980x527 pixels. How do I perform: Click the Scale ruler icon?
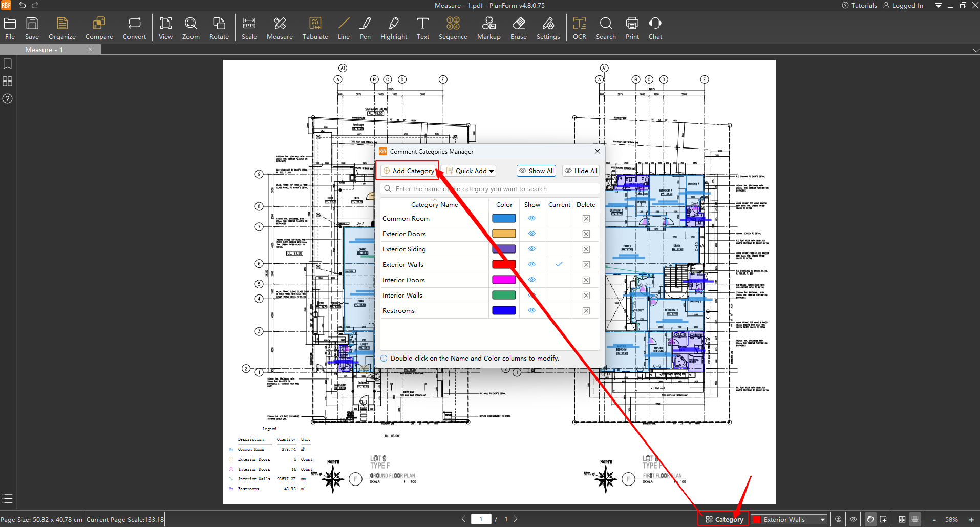249,28
